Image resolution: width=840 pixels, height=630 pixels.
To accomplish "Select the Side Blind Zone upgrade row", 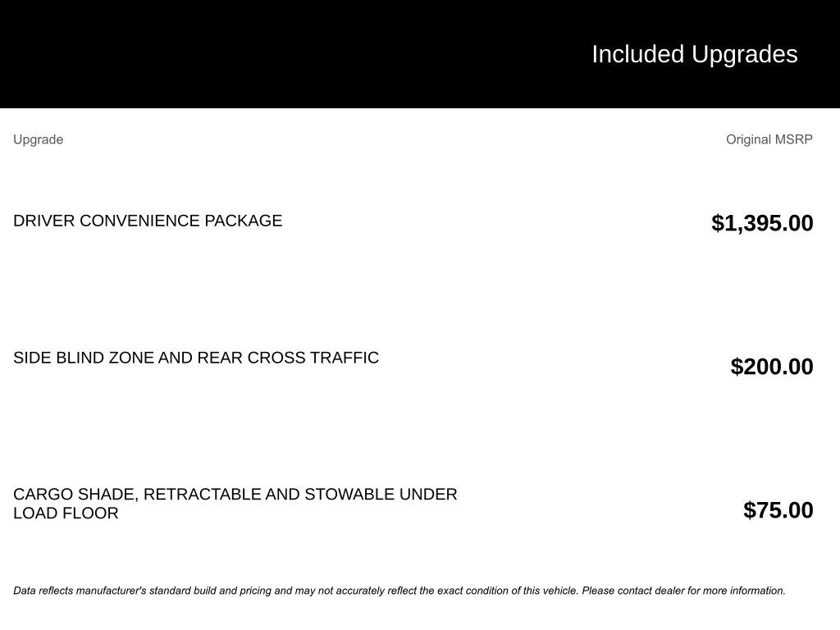I will coord(196,358).
